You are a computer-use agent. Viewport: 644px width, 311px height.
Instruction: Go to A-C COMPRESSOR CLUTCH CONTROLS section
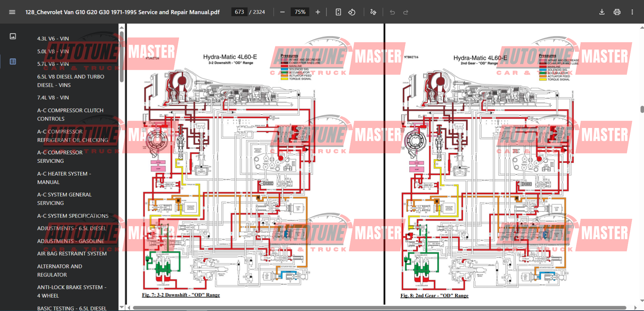tap(70, 114)
